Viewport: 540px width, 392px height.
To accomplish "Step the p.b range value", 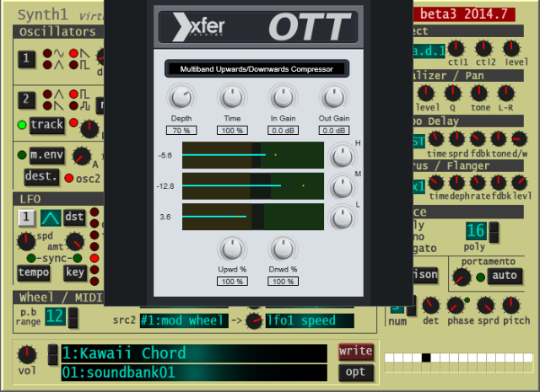I will click(73, 317).
